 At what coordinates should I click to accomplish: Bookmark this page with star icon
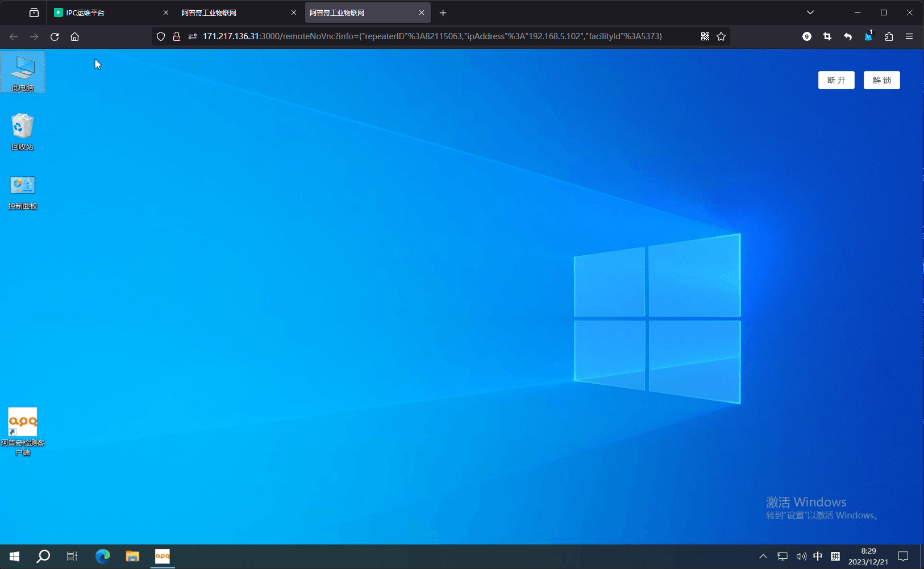(721, 36)
